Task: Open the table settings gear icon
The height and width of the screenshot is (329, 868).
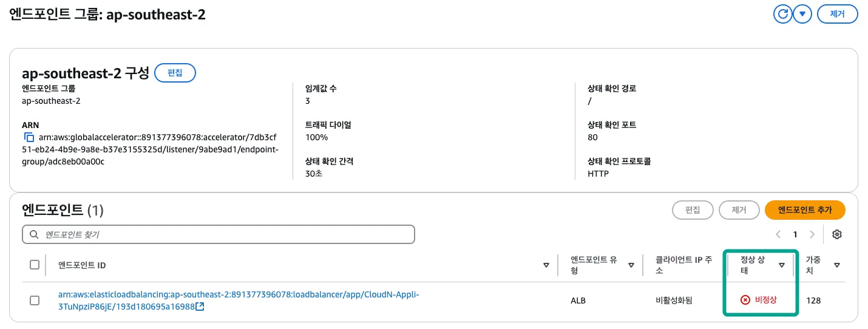Action: (837, 234)
